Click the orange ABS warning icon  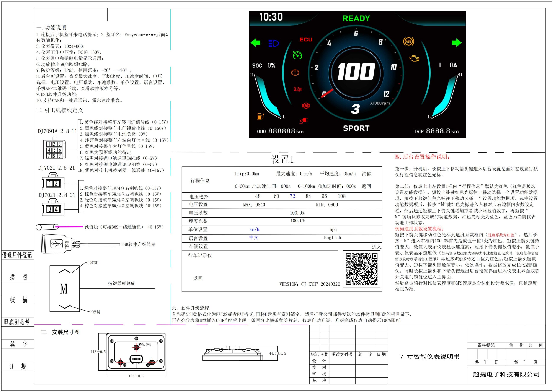coord(408,41)
